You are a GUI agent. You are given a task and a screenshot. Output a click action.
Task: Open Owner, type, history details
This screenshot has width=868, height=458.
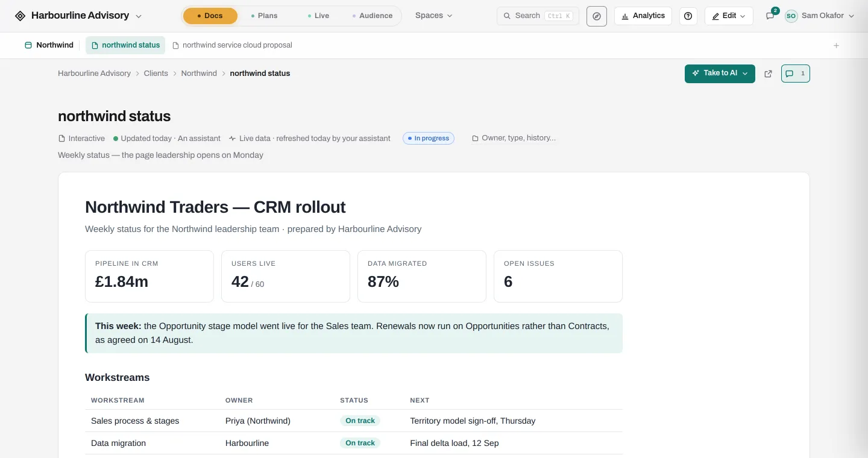coord(514,138)
